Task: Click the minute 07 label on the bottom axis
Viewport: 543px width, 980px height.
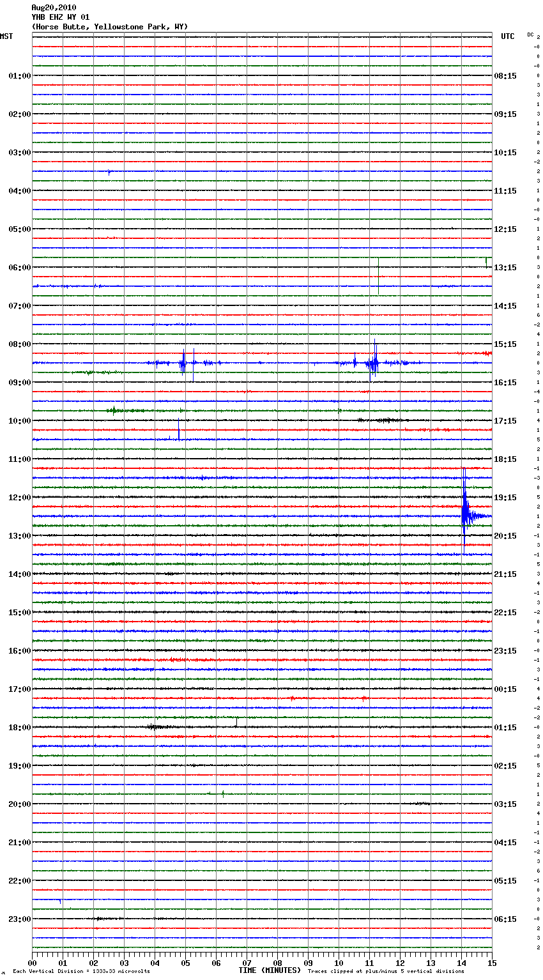Action: click(247, 963)
